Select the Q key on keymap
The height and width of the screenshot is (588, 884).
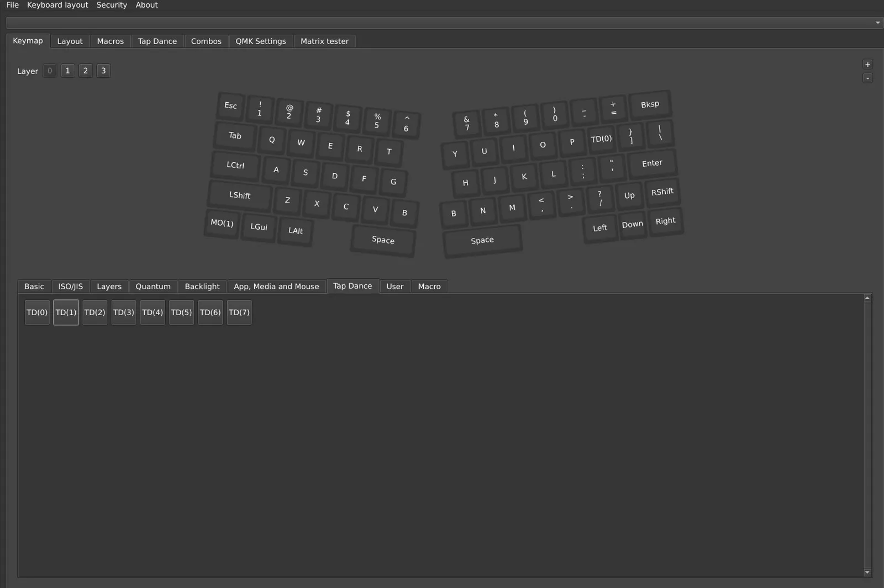272,140
